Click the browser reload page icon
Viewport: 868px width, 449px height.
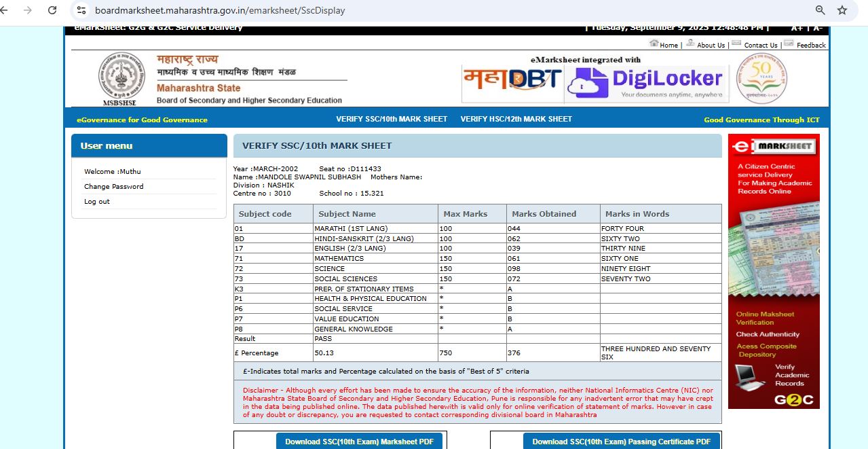[52, 10]
